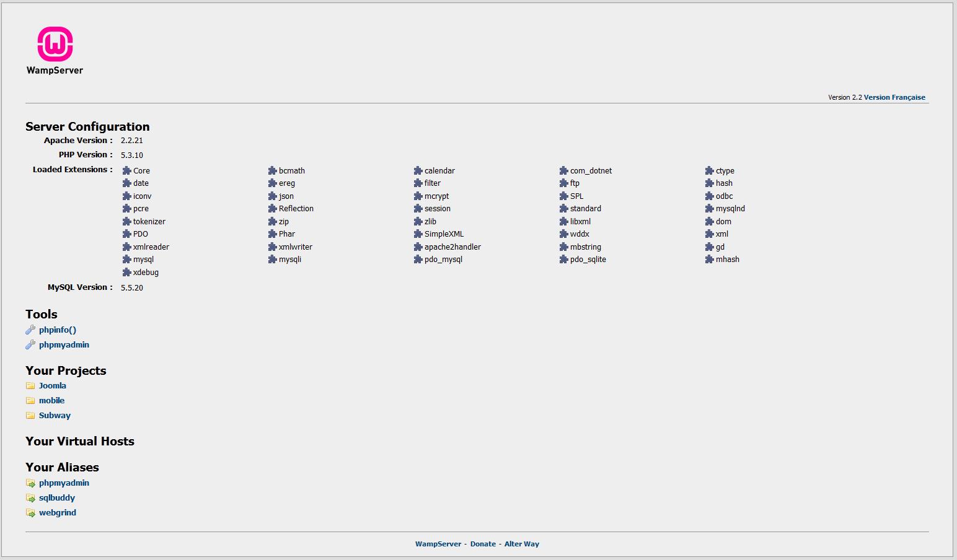The height and width of the screenshot is (560, 957).
Task: Switch to Version Française
Action: pos(894,97)
